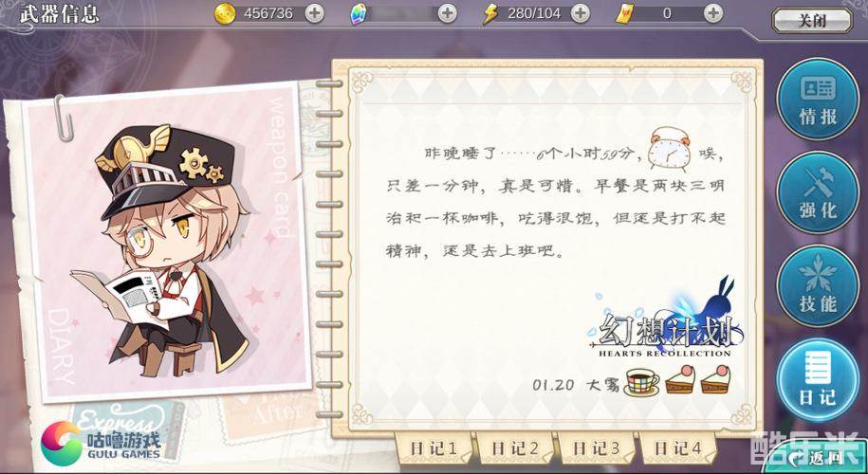Open the 强化 enhancement panel
Screen dimensions: 868x474
[818, 192]
